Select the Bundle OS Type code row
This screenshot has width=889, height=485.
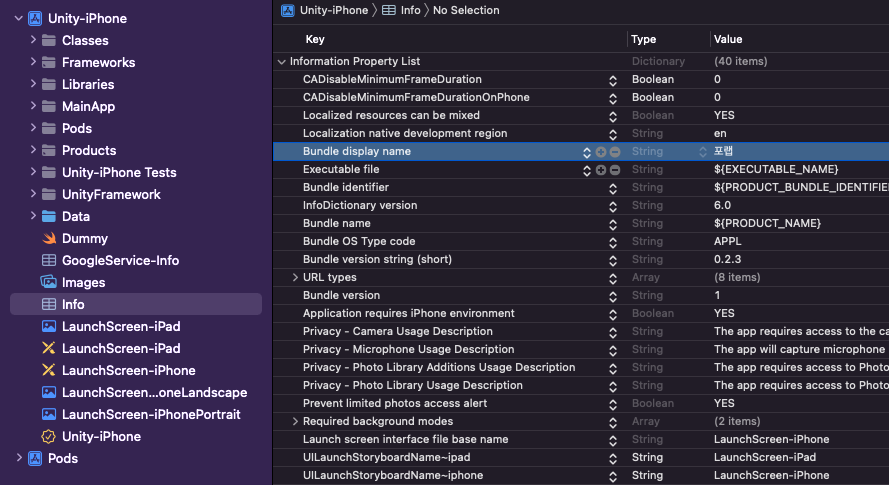(x=581, y=241)
